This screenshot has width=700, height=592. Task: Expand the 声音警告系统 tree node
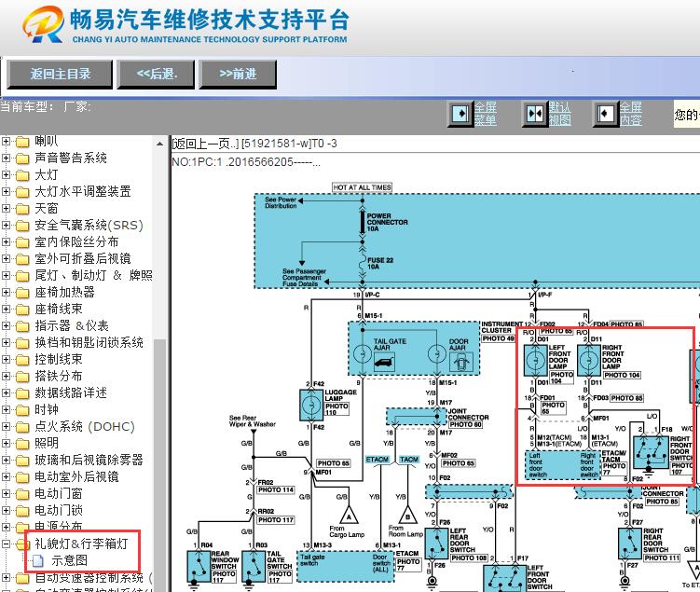click(x=6, y=158)
